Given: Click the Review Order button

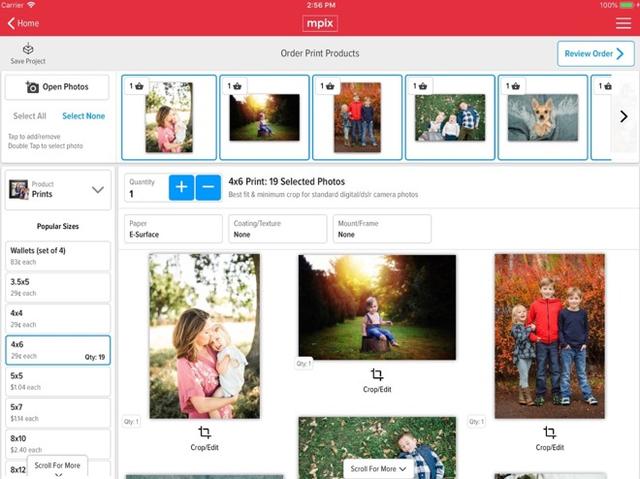Looking at the screenshot, I should point(595,54).
